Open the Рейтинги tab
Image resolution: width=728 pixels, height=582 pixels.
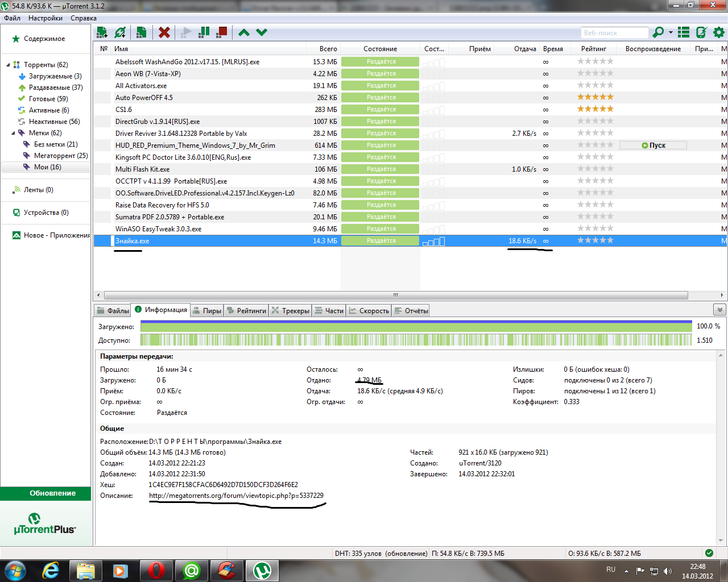(246, 310)
